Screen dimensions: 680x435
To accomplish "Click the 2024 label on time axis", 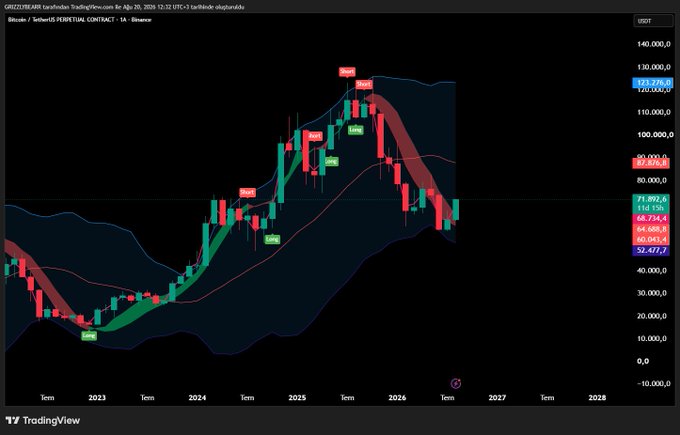I will [x=197, y=397].
